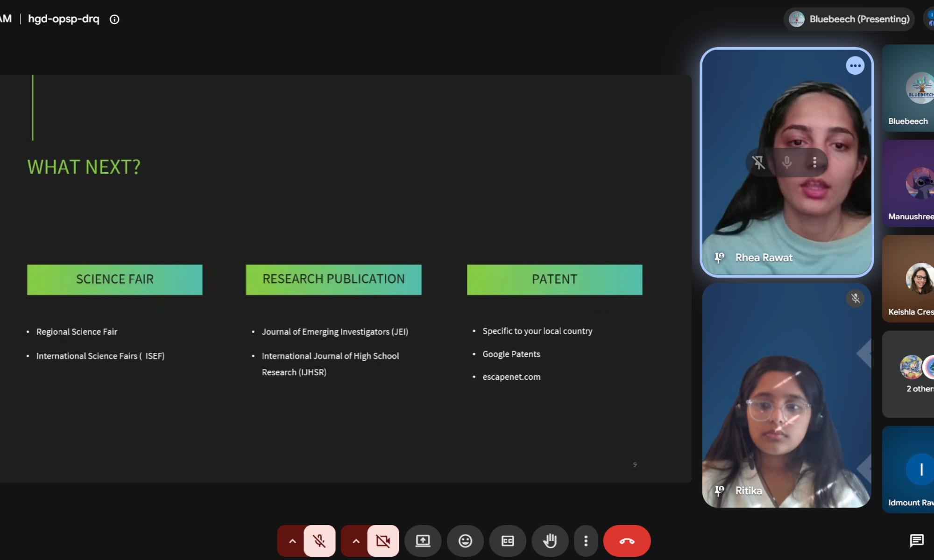
Task: Click 'Journal of Emerging Investigators (JEI)' text
Action: (x=335, y=332)
